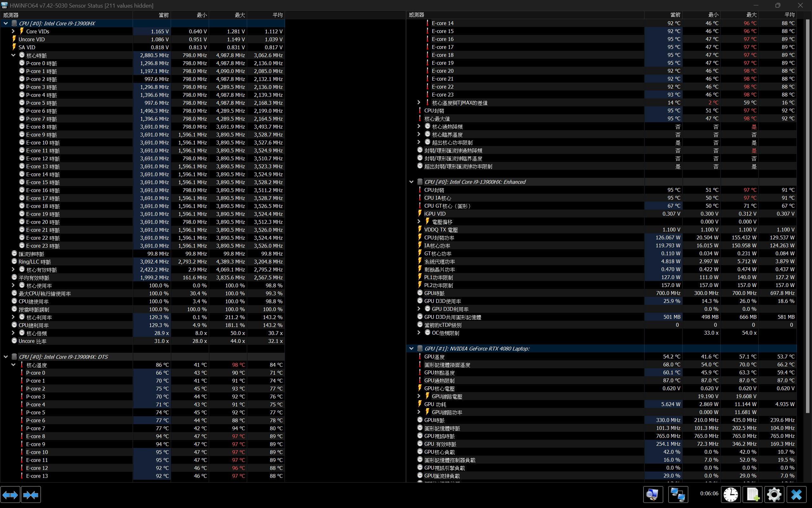
Task: Collapse the 核心溫度 tree node
Action: click(x=13, y=364)
